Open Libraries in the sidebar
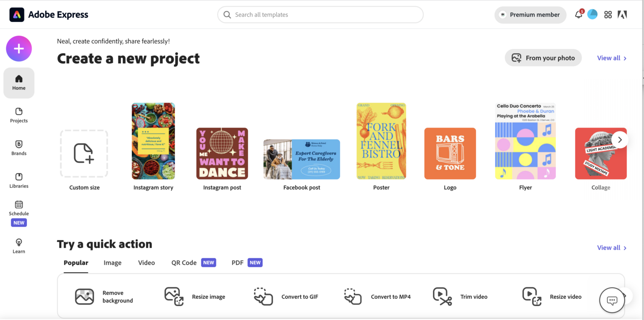 coord(18,180)
